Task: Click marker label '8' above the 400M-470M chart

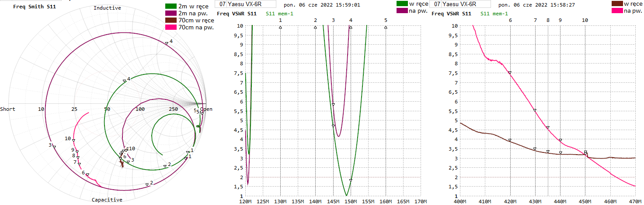Action: coord(548,20)
